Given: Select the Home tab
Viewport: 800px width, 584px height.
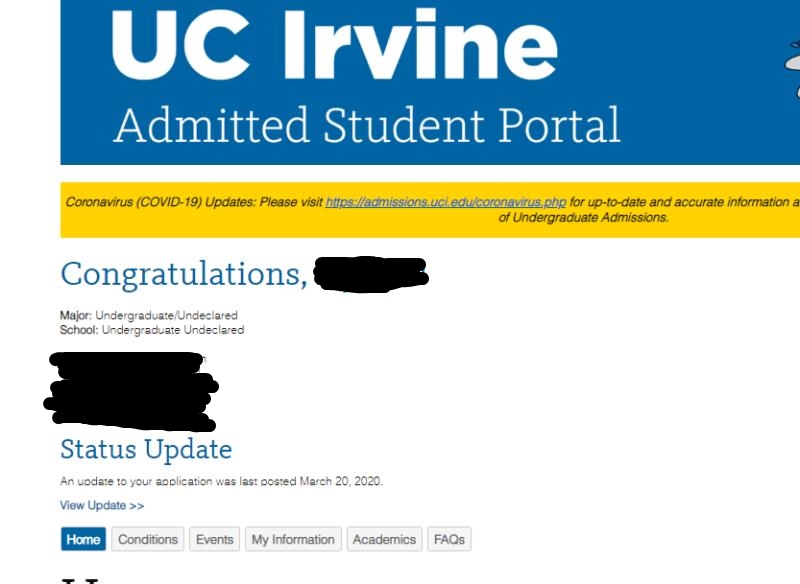Looking at the screenshot, I should pyautogui.click(x=83, y=539).
